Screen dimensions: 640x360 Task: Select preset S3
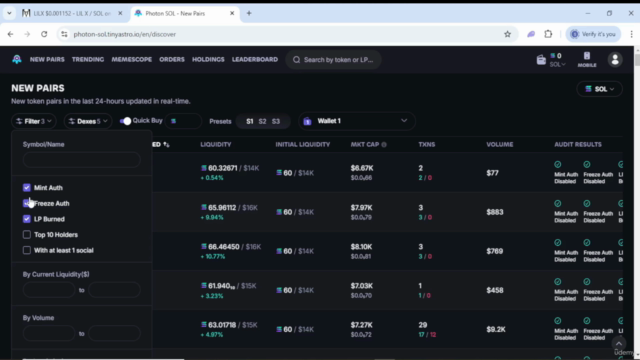tap(276, 122)
